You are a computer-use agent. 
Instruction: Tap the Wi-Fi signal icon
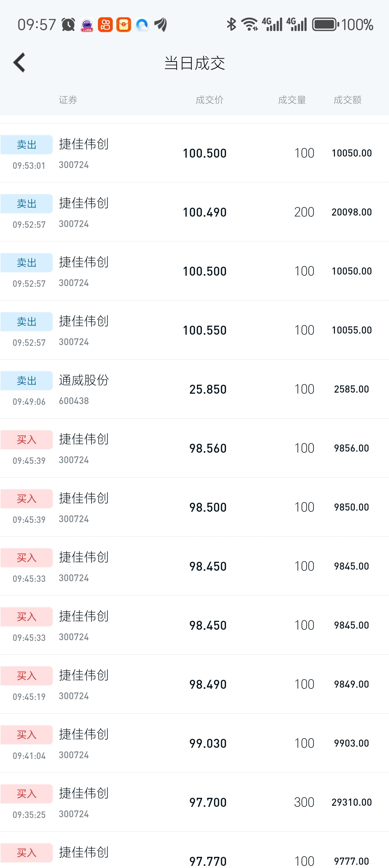pos(249,24)
